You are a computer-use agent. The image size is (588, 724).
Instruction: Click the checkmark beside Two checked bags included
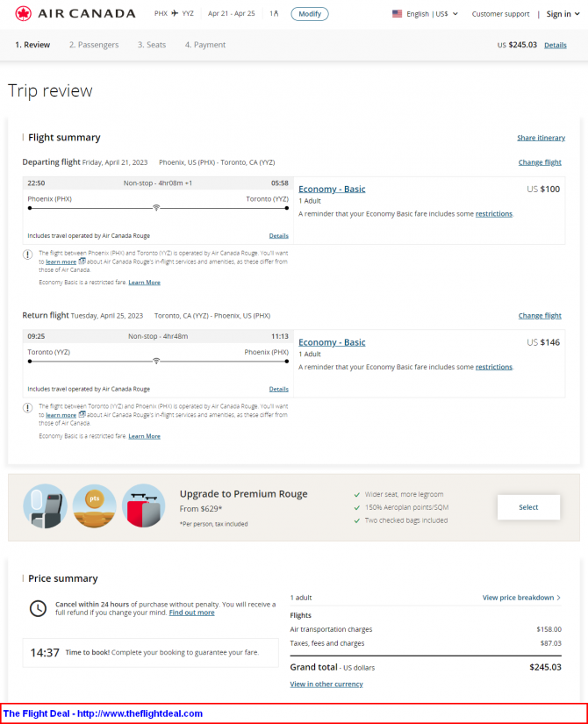coord(356,520)
